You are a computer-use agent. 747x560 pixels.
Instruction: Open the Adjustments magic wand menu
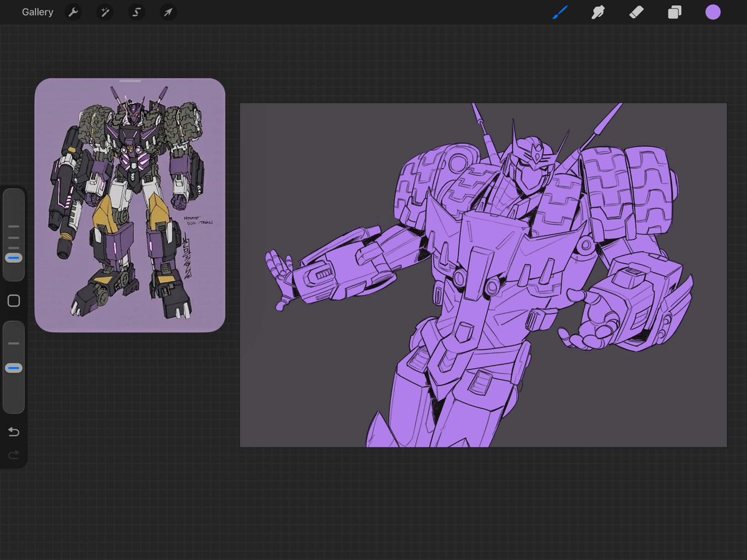click(x=105, y=12)
